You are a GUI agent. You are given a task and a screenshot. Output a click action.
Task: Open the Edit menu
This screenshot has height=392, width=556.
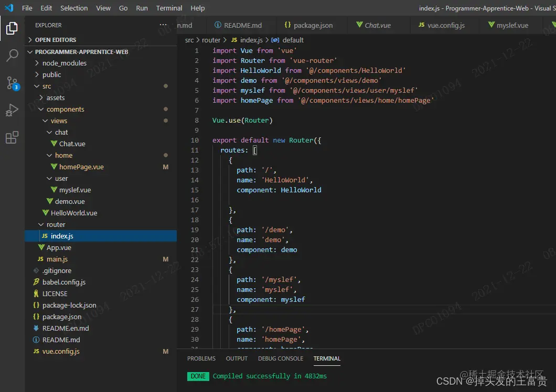coord(46,8)
